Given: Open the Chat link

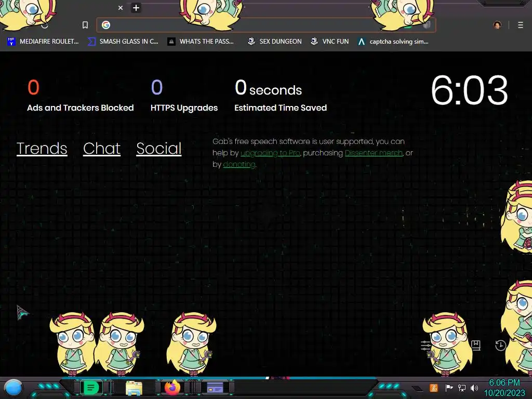Looking at the screenshot, I should tap(102, 148).
